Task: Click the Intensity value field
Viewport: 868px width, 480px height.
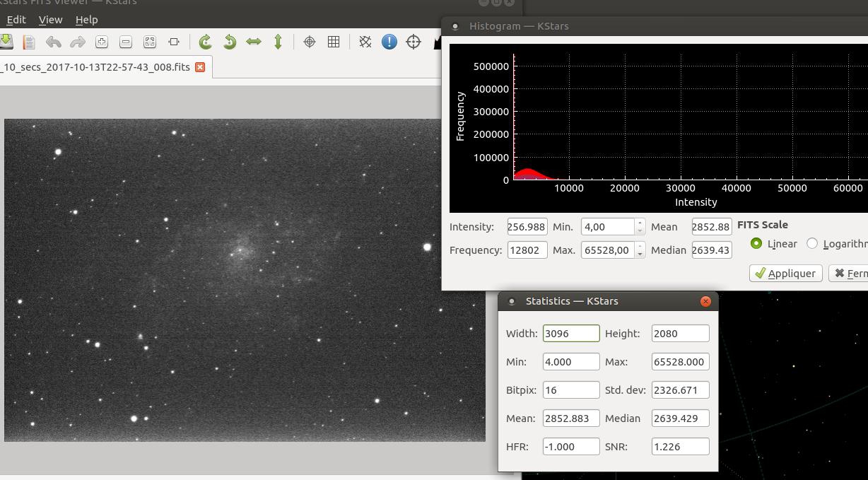Action: (x=527, y=227)
